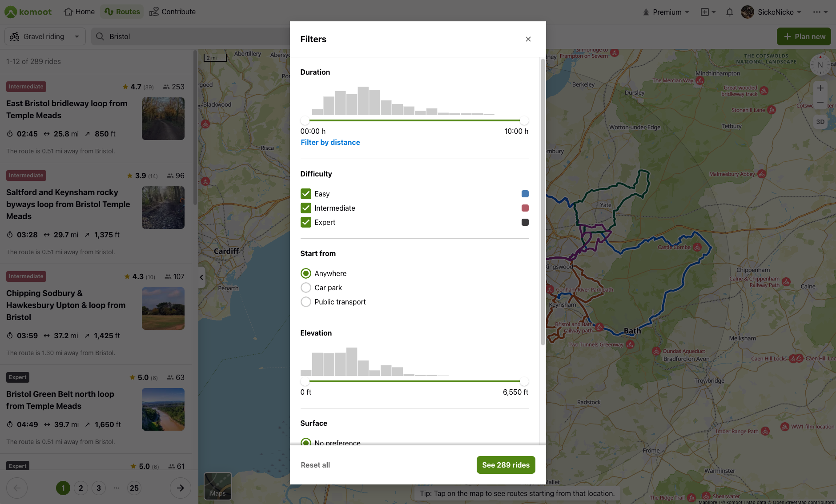
Task: Adjust the Elevation minimum slider handle
Action: click(305, 381)
